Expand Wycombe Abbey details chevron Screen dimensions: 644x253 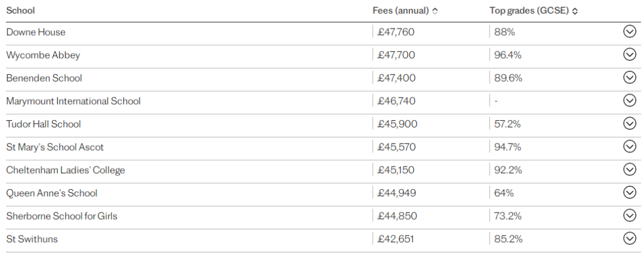629,55
